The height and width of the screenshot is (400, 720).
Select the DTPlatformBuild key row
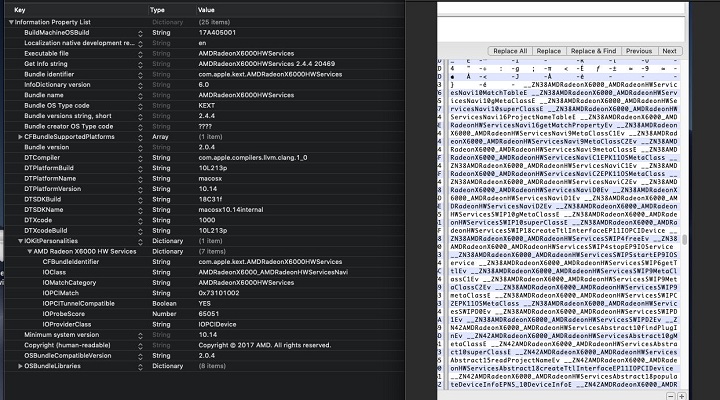49,168
